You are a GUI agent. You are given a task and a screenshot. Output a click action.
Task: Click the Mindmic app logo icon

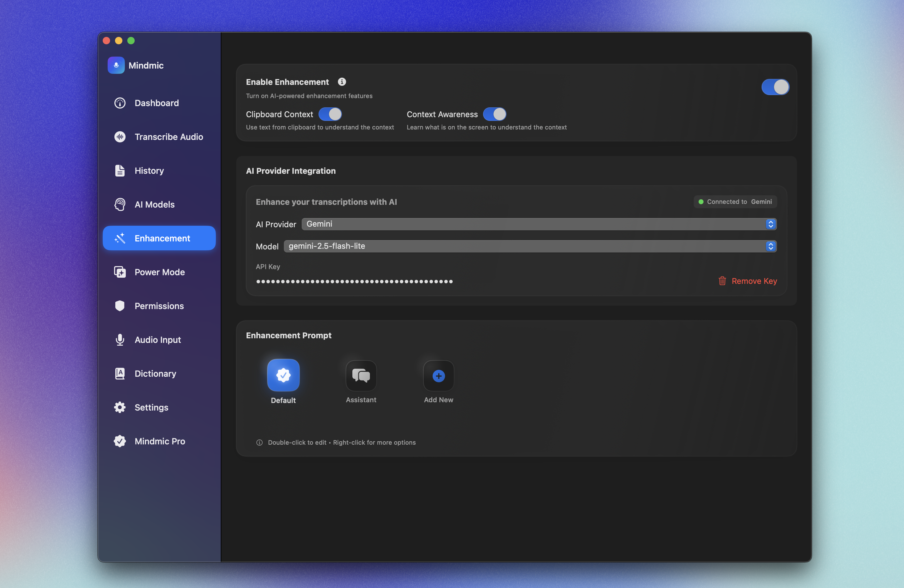coord(116,65)
